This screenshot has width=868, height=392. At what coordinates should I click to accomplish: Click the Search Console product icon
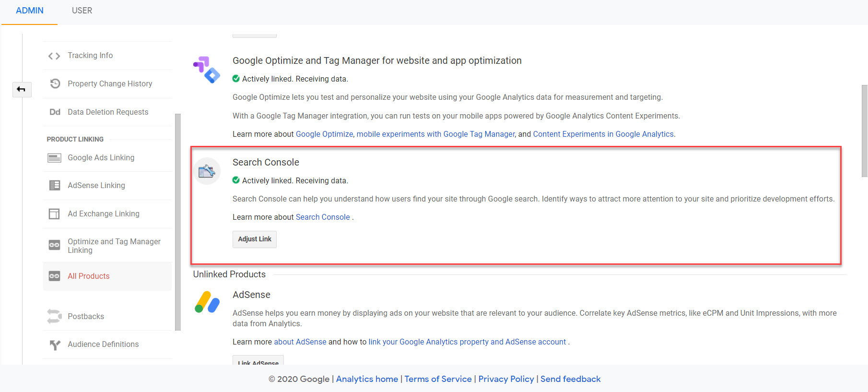pos(207,171)
